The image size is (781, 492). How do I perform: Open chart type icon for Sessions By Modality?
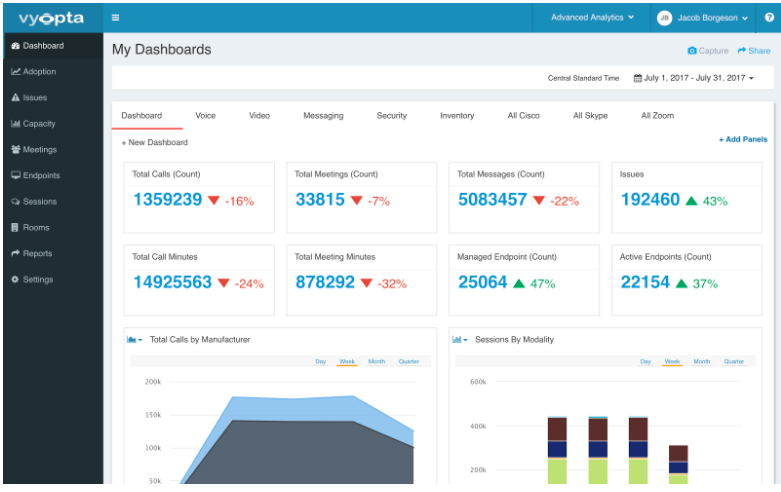[x=460, y=340]
